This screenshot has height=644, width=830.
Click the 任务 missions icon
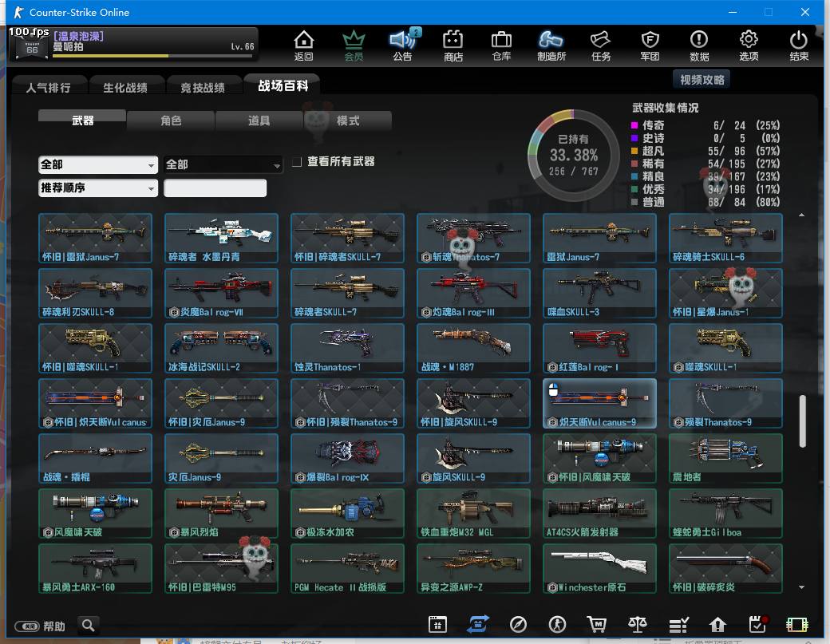(600, 45)
